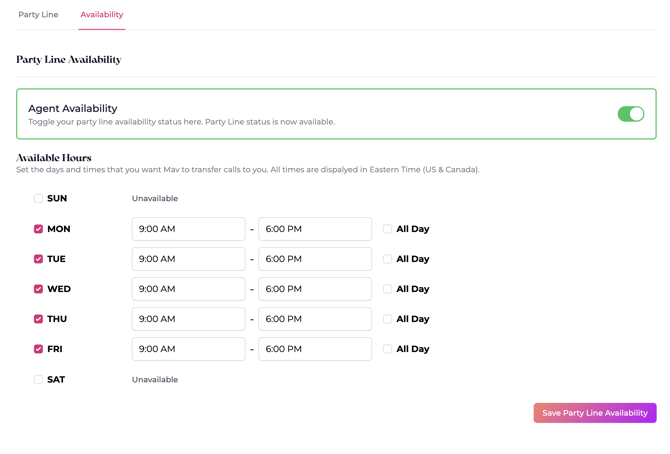Open Wednesday end time field
The height and width of the screenshot is (454, 670).
pos(314,289)
